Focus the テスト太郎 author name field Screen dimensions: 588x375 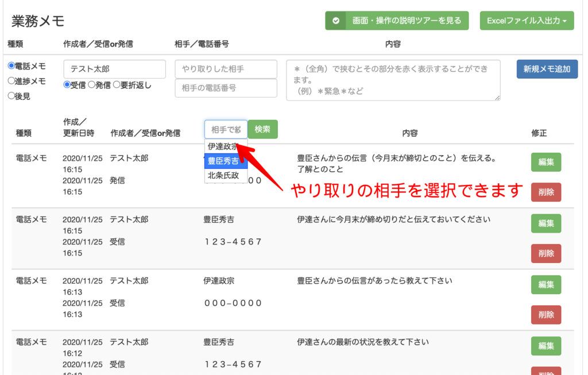tap(114, 69)
